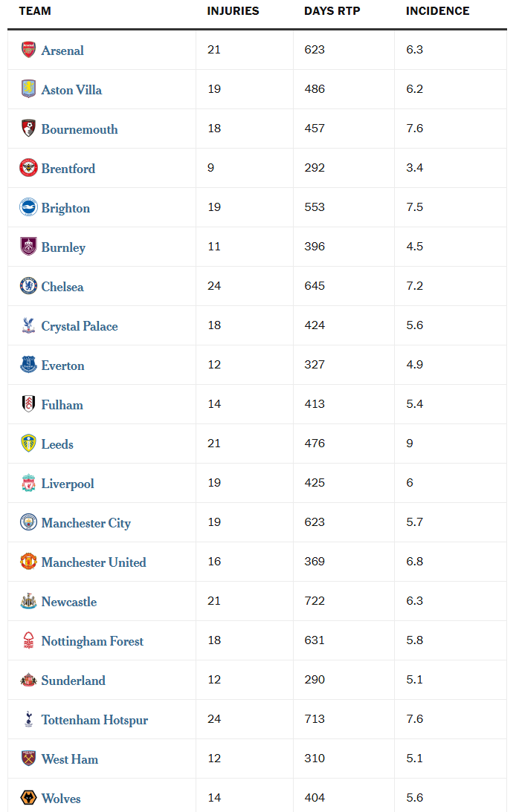Click the DAYS RTP column header
Screen dimensions: 519x812
(x=332, y=11)
